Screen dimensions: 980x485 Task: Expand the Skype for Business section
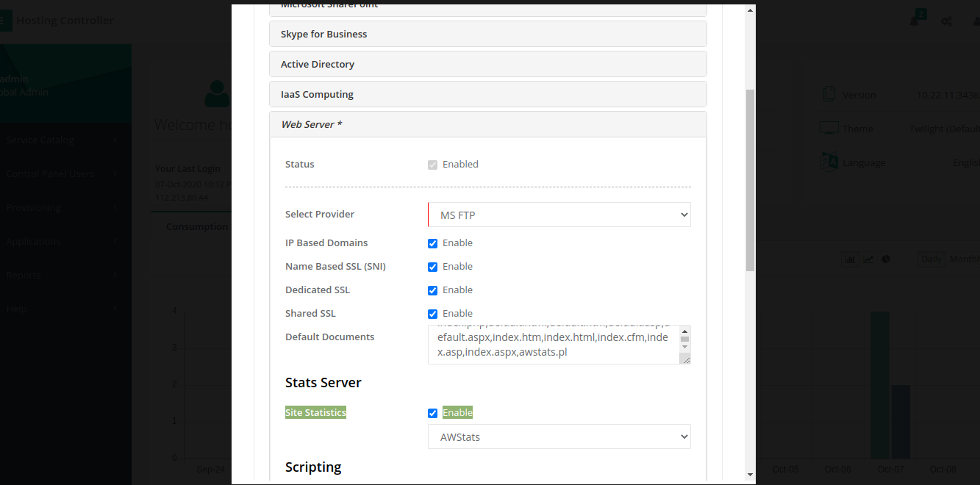coord(488,34)
